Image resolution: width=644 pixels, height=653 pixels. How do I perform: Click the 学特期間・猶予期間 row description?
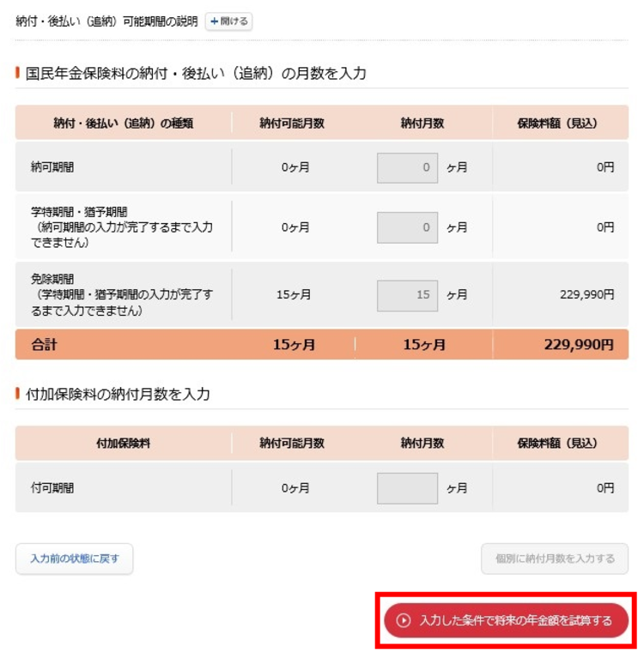[121, 227]
